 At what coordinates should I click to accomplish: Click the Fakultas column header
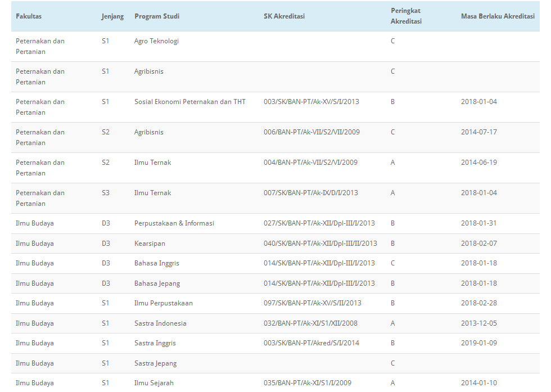29,16
